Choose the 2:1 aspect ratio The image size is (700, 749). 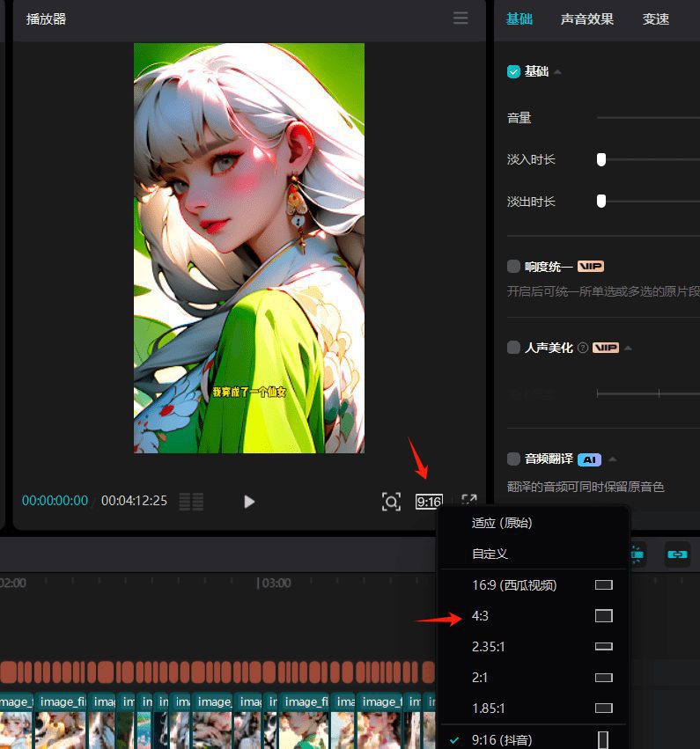pos(534,678)
